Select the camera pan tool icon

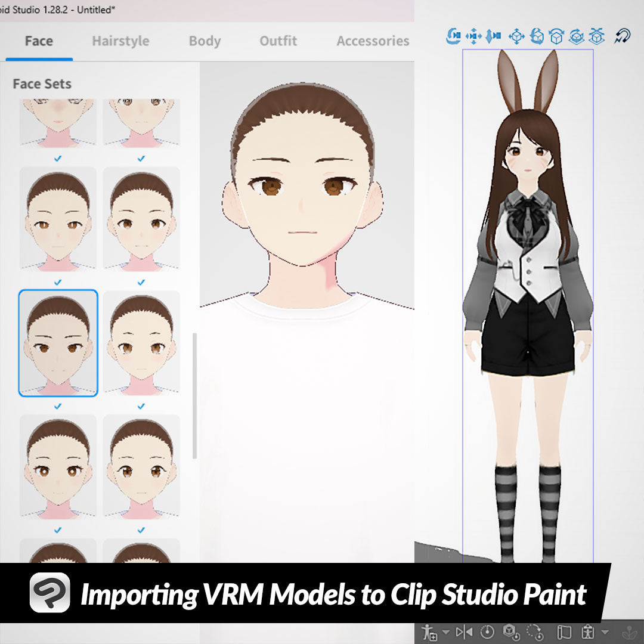pos(473,36)
